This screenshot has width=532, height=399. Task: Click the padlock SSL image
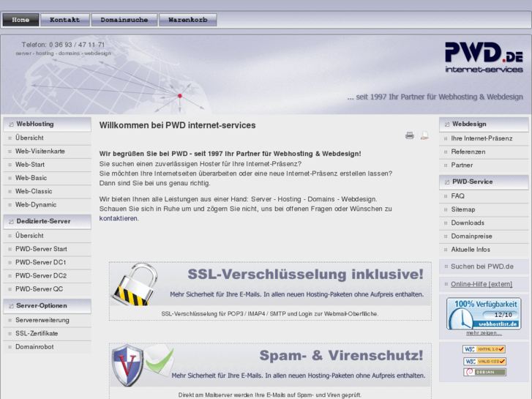click(135, 285)
